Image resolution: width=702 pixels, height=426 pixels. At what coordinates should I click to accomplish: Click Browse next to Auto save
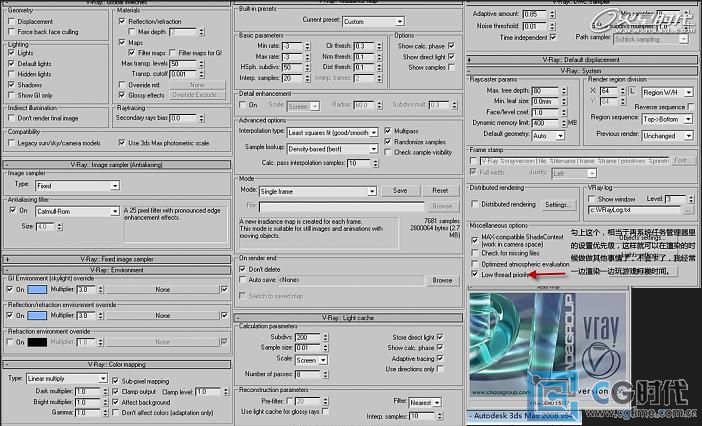tap(442, 280)
